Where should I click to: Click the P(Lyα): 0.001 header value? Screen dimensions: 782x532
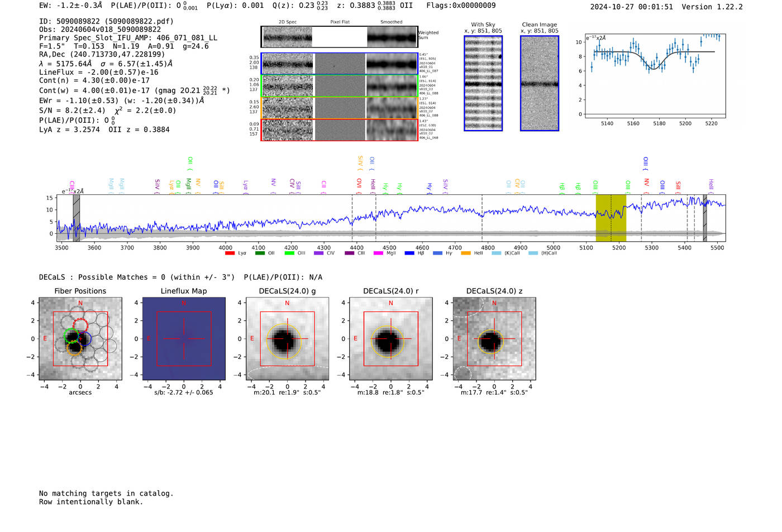(235, 6)
